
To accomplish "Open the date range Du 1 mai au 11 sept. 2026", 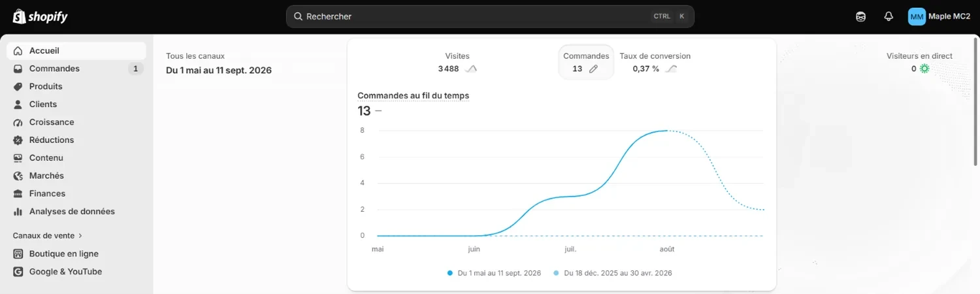I will (219, 70).
